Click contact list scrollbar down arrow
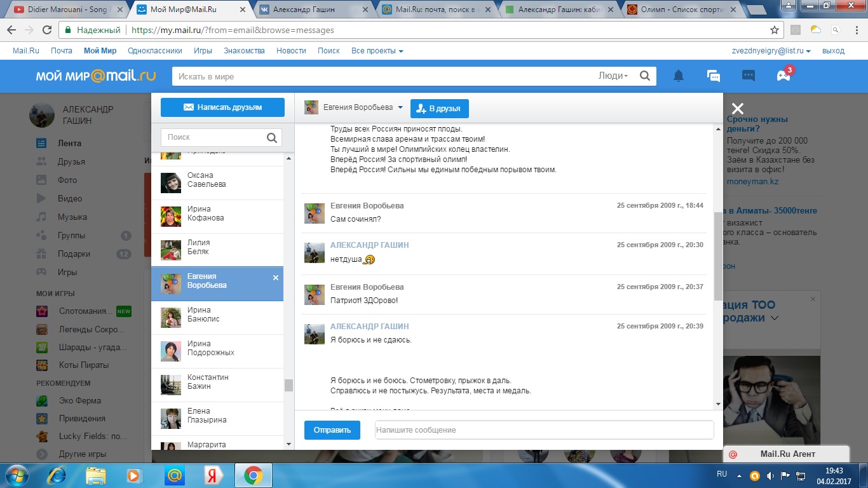This screenshot has width=868, height=488. click(288, 444)
